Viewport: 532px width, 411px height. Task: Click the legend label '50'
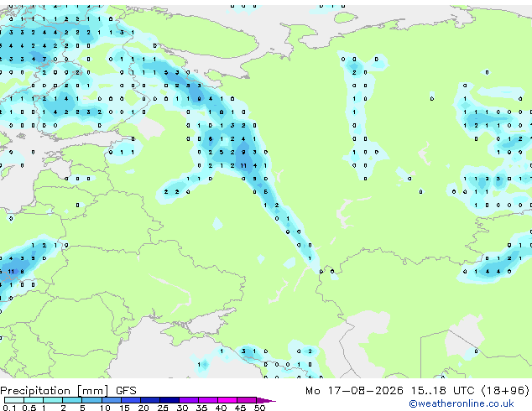click(260, 408)
